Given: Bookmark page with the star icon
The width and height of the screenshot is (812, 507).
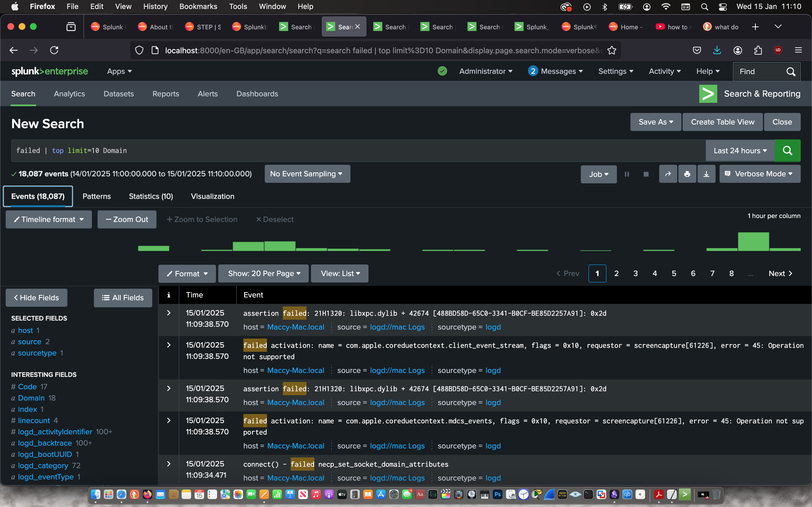Looking at the screenshot, I should (612, 50).
